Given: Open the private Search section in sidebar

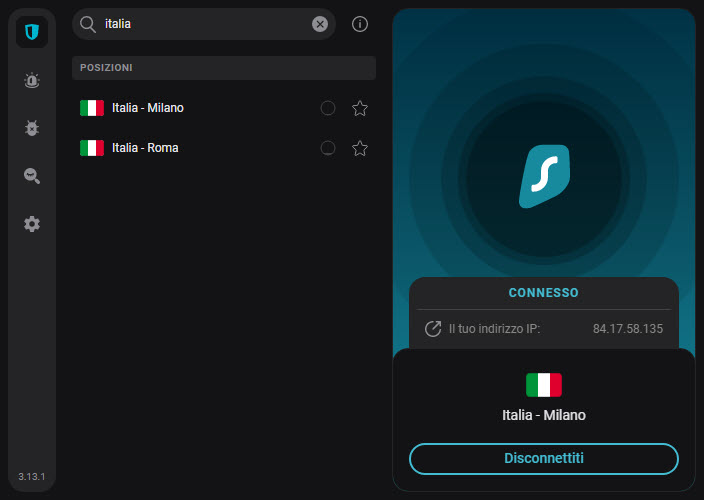Looking at the screenshot, I should 32,176.
